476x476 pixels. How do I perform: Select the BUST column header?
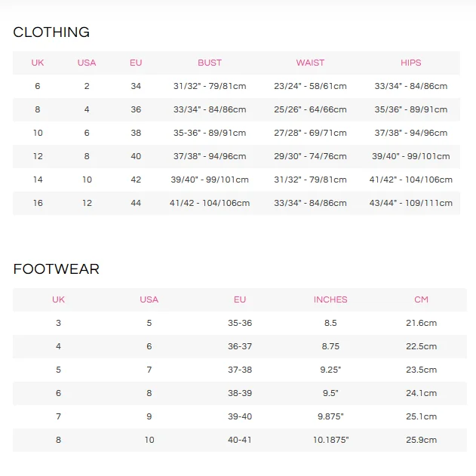(210, 63)
